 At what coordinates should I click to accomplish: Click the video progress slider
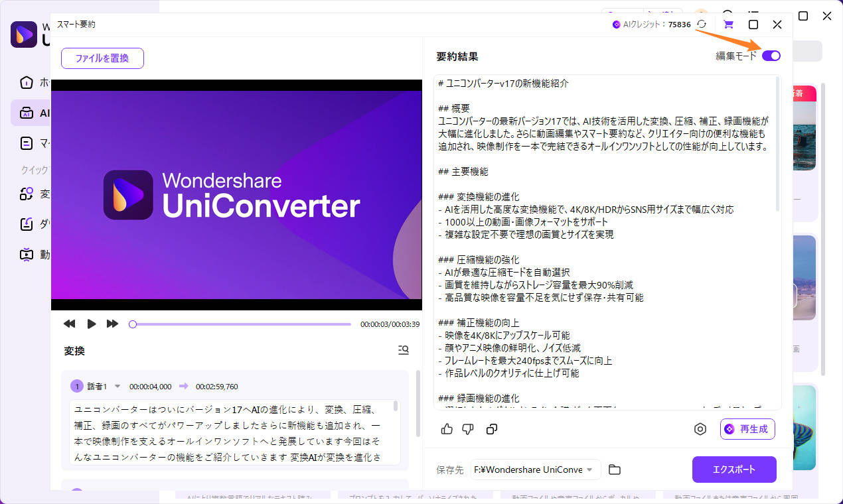pos(239,324)
